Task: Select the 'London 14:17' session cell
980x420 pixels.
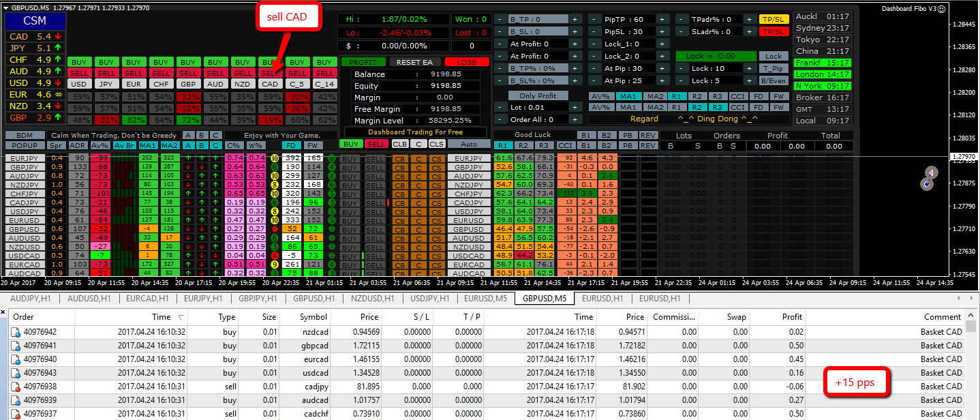Action: [x=823, y=74]
